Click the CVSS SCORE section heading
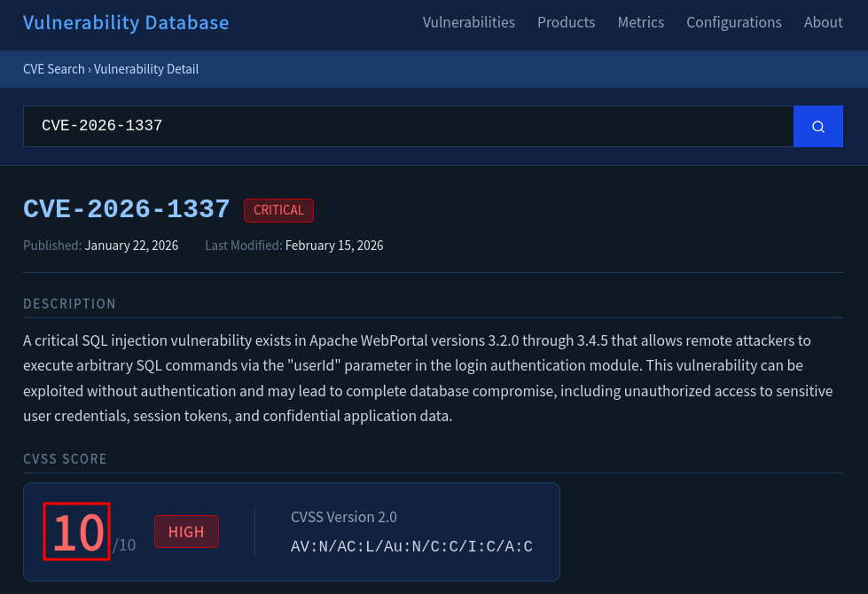This screenshot has width=868, height=594. [65, 459]
